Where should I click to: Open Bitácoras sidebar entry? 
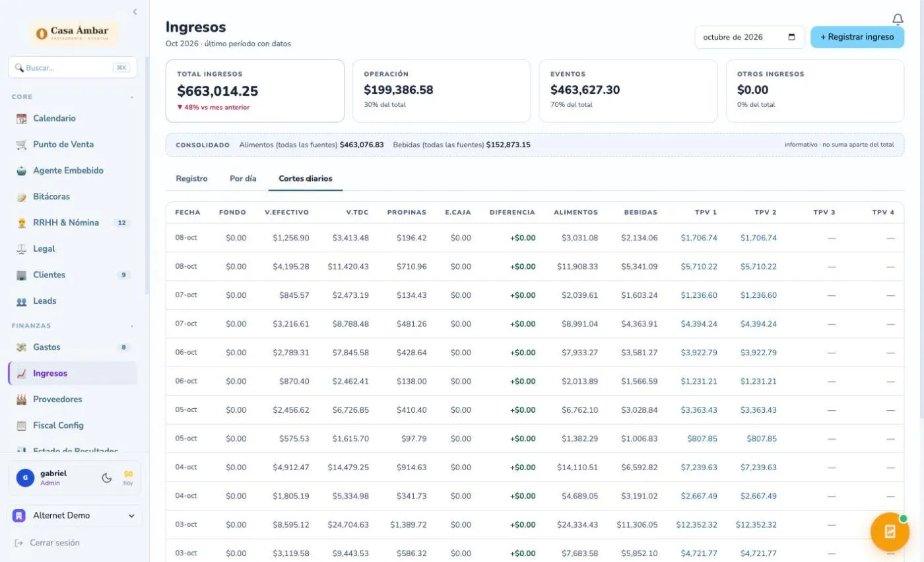(73, 197)
